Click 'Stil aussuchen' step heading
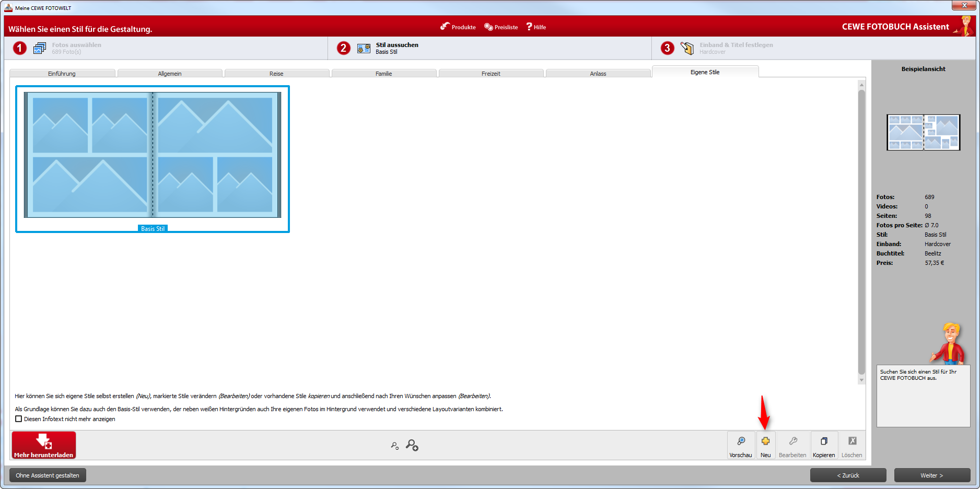 pyautogui.click(x=397, y=45)
